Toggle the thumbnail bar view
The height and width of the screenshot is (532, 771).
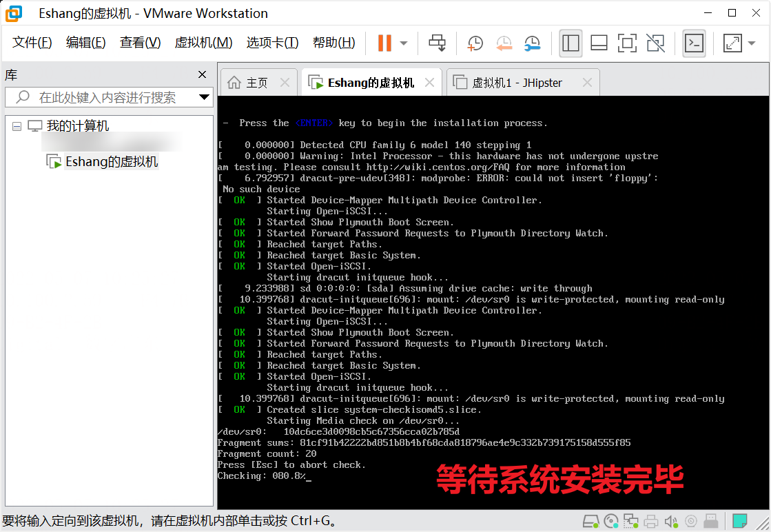599,43
